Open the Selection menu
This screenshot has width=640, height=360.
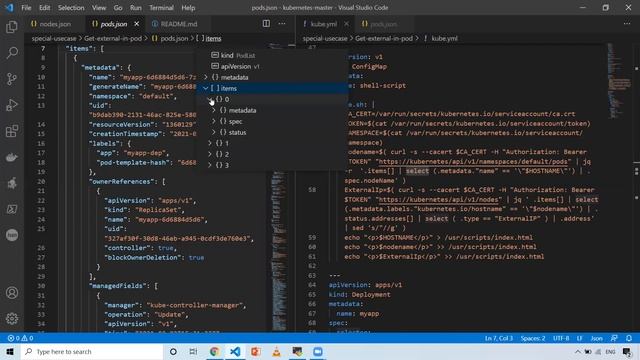pyautogui.click(x=71, y=8)
